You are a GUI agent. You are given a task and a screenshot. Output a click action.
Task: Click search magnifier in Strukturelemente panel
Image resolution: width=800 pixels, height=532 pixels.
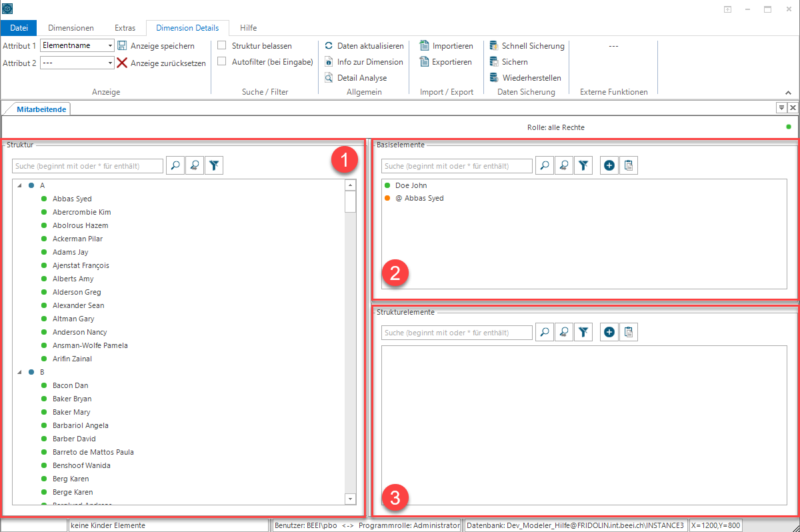(x=545, y=332)
